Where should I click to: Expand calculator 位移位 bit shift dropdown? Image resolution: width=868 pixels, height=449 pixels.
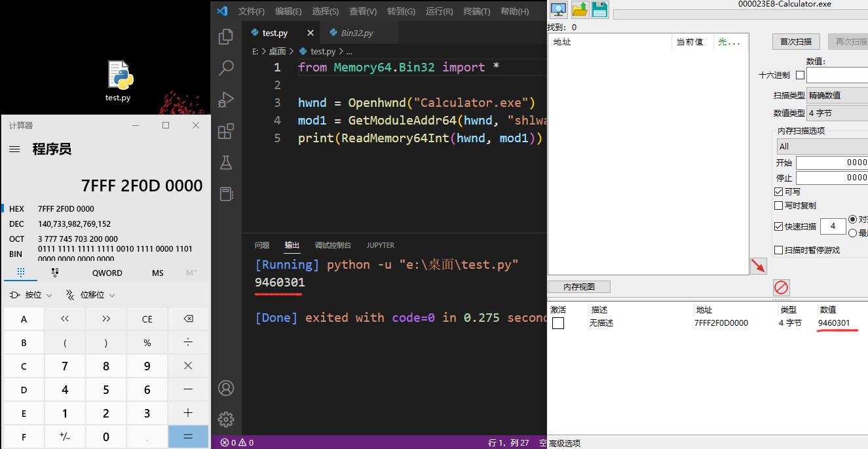pos(90,295)
